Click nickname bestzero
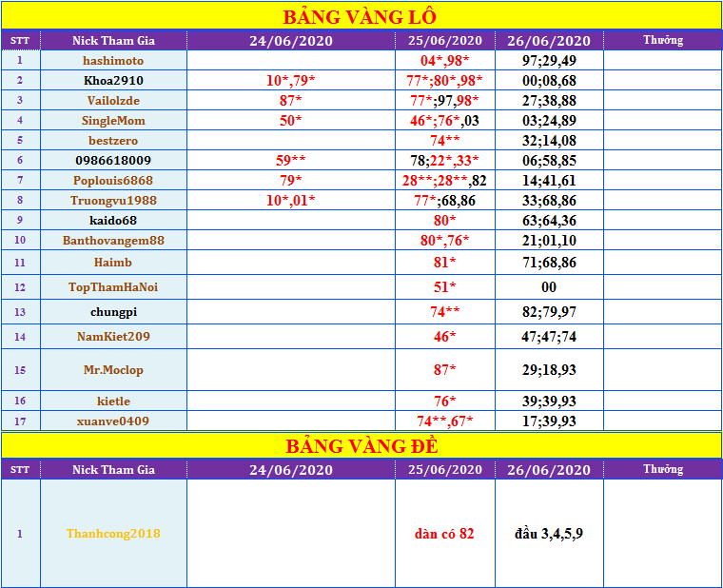 tap(113, 140)
